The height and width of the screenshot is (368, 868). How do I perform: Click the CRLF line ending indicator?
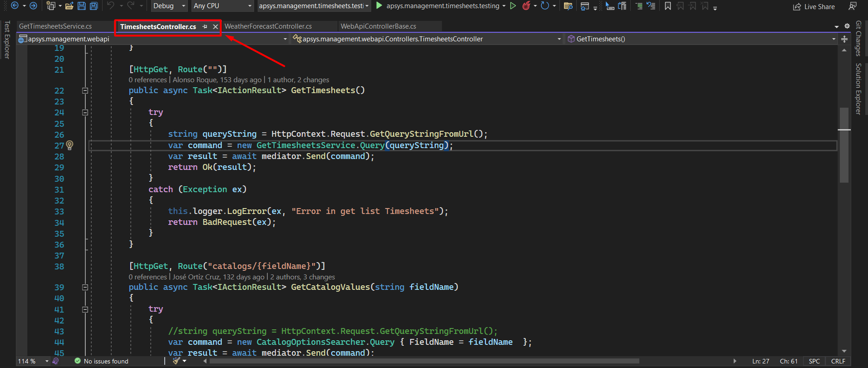(838, 361)
